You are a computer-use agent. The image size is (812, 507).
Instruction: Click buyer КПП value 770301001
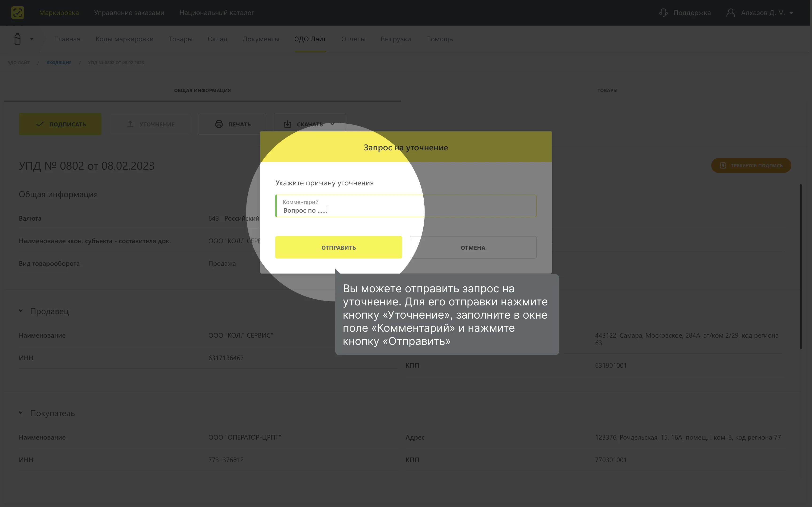(x=611, y=460)
